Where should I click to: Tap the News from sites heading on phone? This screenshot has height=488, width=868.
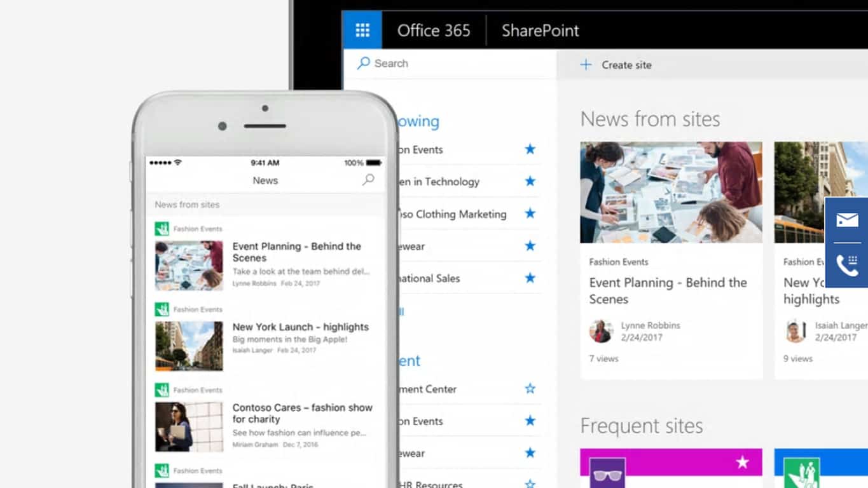(187, 205)
